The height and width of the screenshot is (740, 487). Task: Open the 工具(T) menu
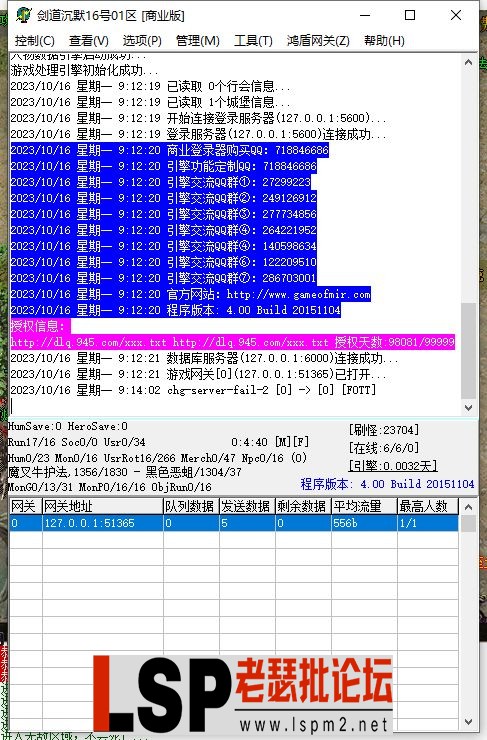(x=253, y=41)
